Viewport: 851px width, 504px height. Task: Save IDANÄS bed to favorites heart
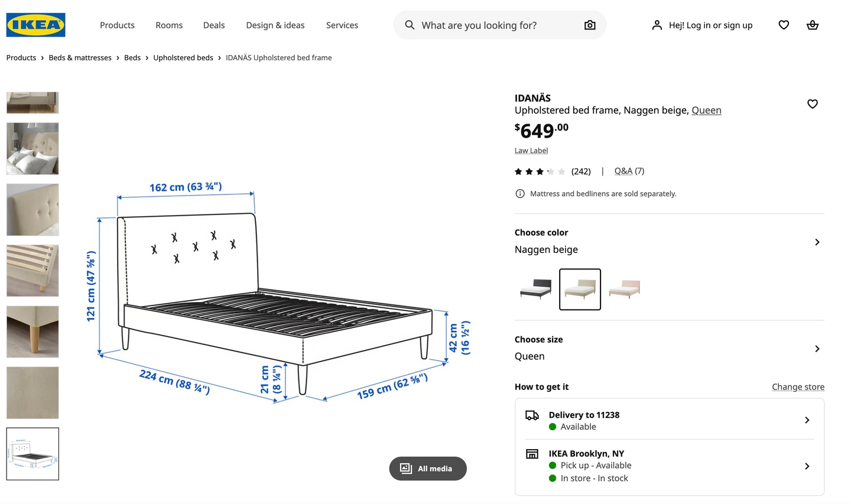tap(812, 104)
